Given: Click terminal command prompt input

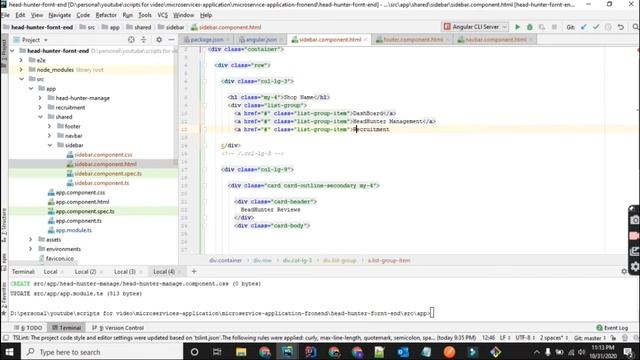Looking at the screenshot, I should click(x=432, y=313).
